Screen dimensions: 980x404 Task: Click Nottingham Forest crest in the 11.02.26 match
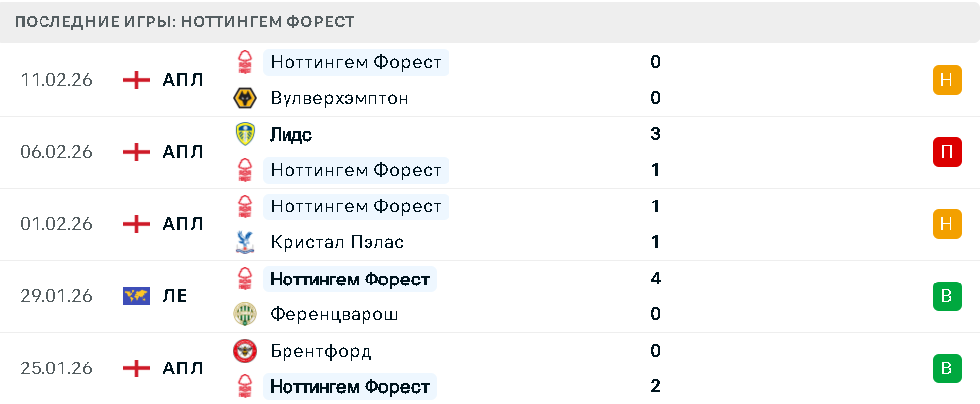244,62
